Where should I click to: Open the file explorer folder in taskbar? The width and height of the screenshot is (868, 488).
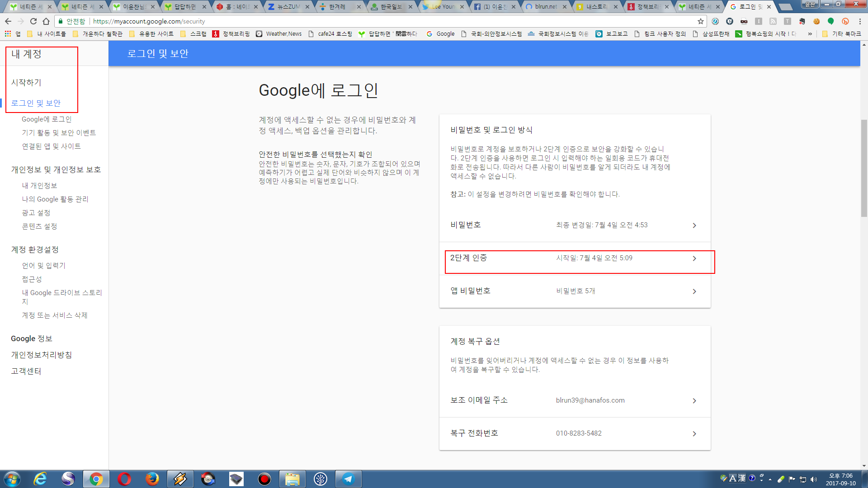tap(292, 479)
